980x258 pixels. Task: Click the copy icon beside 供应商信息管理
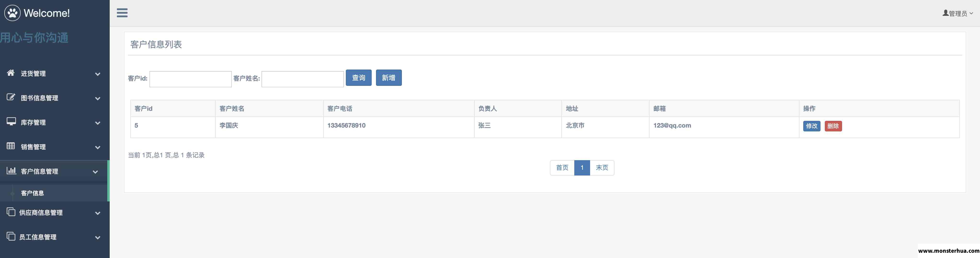(11, 212)
